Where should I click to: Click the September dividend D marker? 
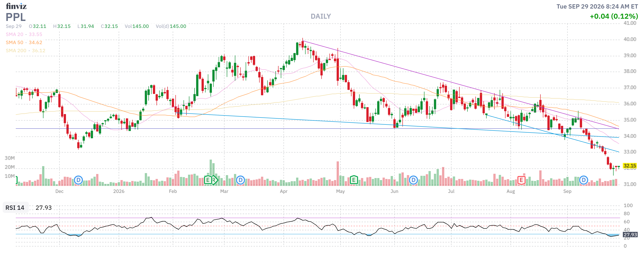(x=583, y=180)
